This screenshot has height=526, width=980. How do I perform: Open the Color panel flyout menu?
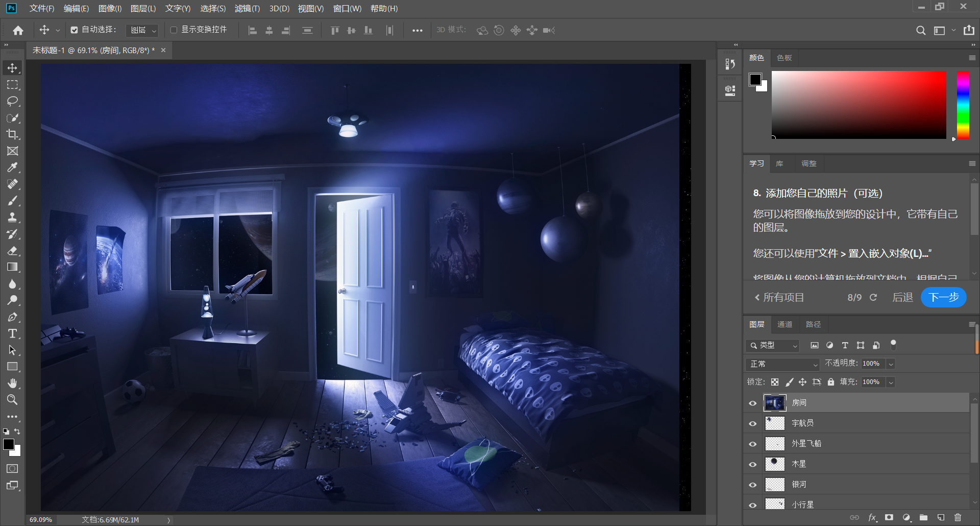point(972,58)
